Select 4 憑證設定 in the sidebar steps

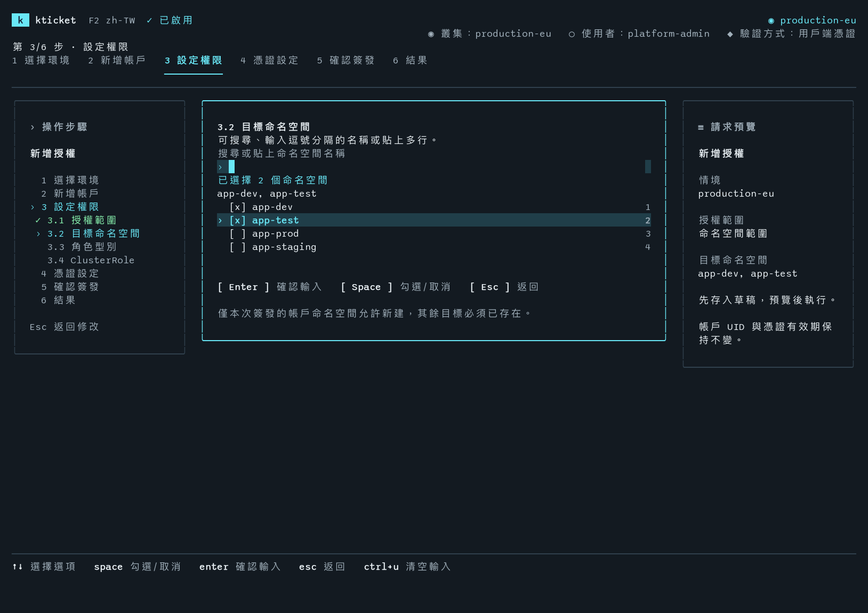click(x=70, y=273)
